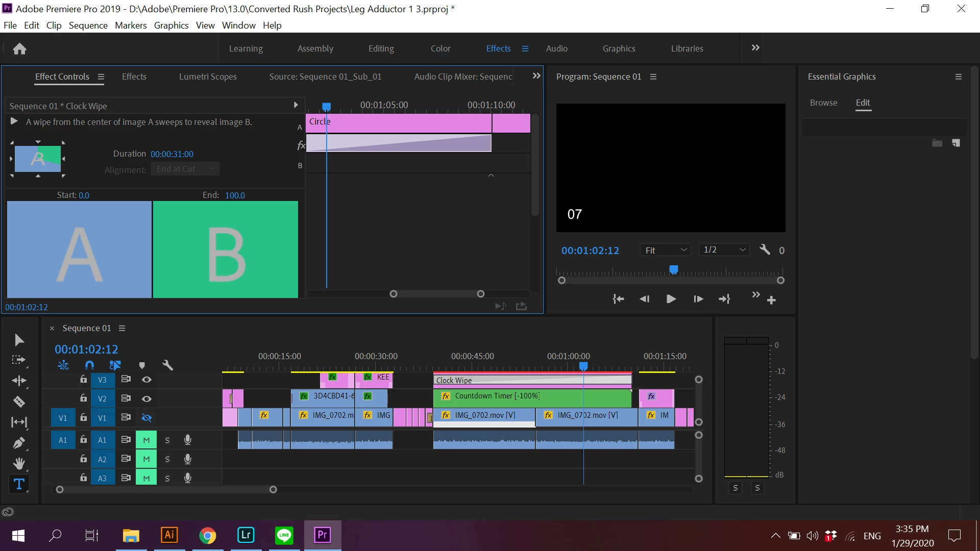Open the 1/2 playback resolution dropdown
This screenshot has width=980, height=551.
(724, 249)
